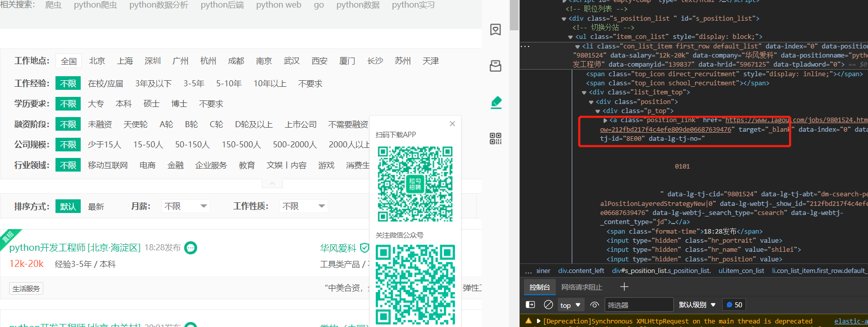Screen dimensions: 868x327
Task: Expand the Deprecation warning message arrow
Action: coord(539,321)
